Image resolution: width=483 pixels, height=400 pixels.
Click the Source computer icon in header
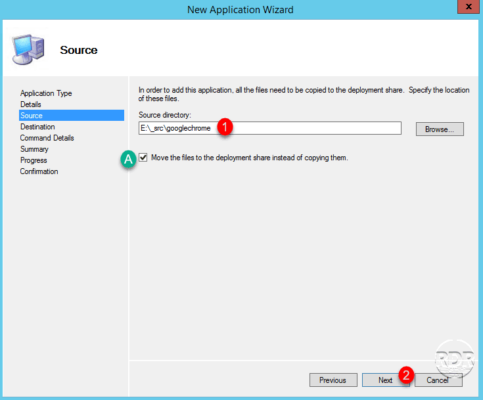[28, 49]
